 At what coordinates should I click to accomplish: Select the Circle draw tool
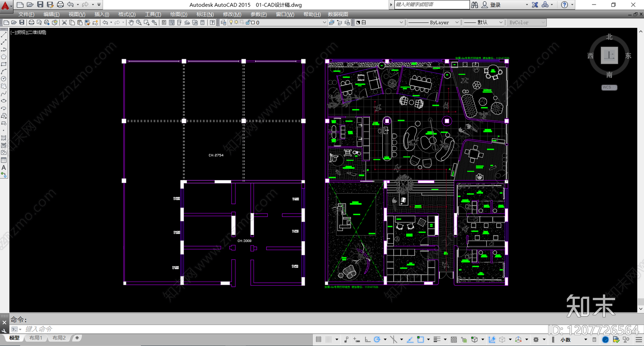tap(4, 79)
